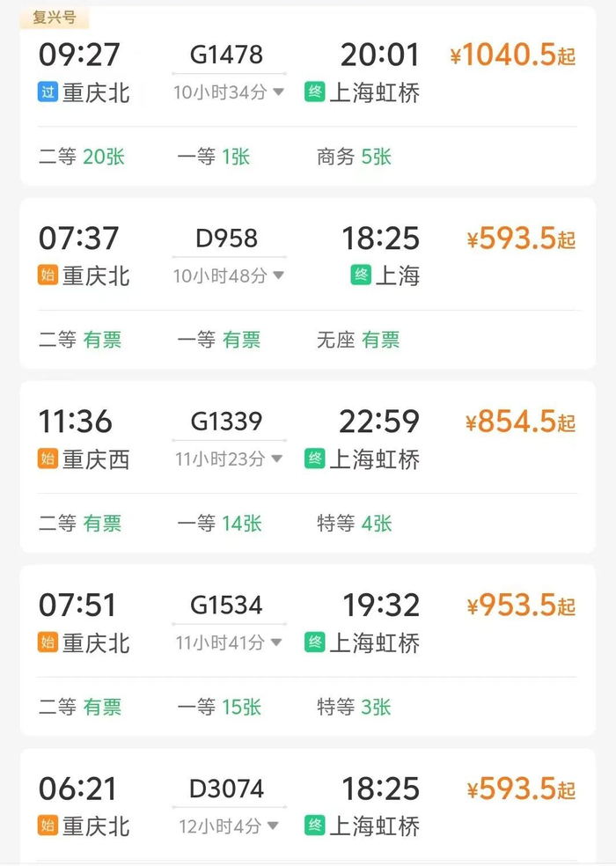Click the blue 过 pass-through icon beside 重庆北
The image size is (616, 866).
click(x=48, y=92)
